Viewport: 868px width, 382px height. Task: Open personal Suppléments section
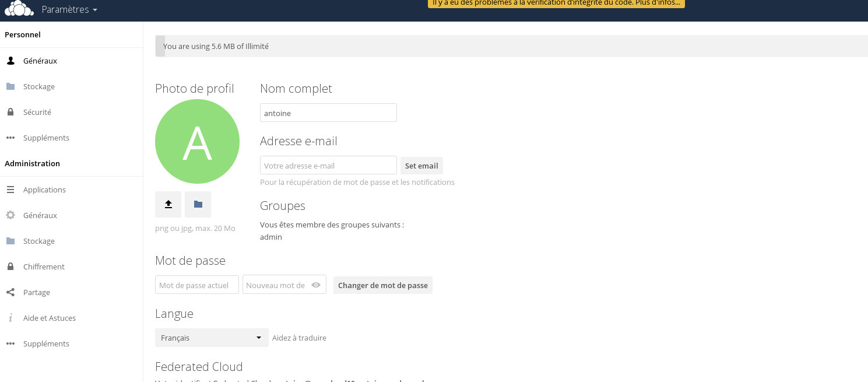coord(46,138)
